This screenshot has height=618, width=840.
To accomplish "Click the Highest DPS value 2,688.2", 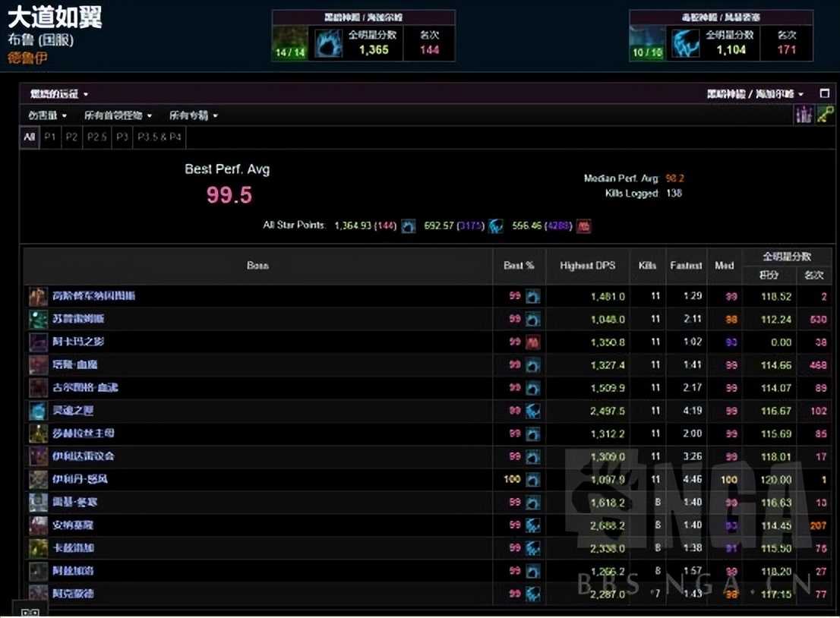I will (607, 526).
